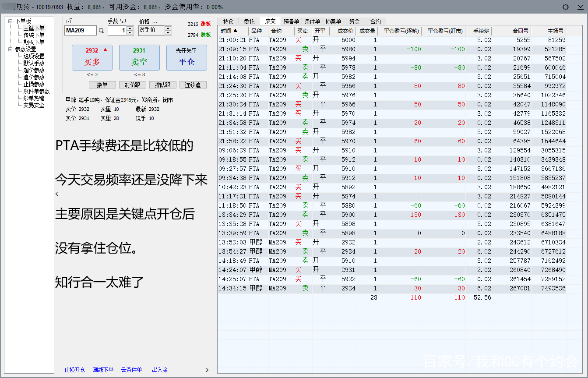This screenshot has height=378, width=588.
Task: Switch to the 预备单 tab
Action: point(291,21)
